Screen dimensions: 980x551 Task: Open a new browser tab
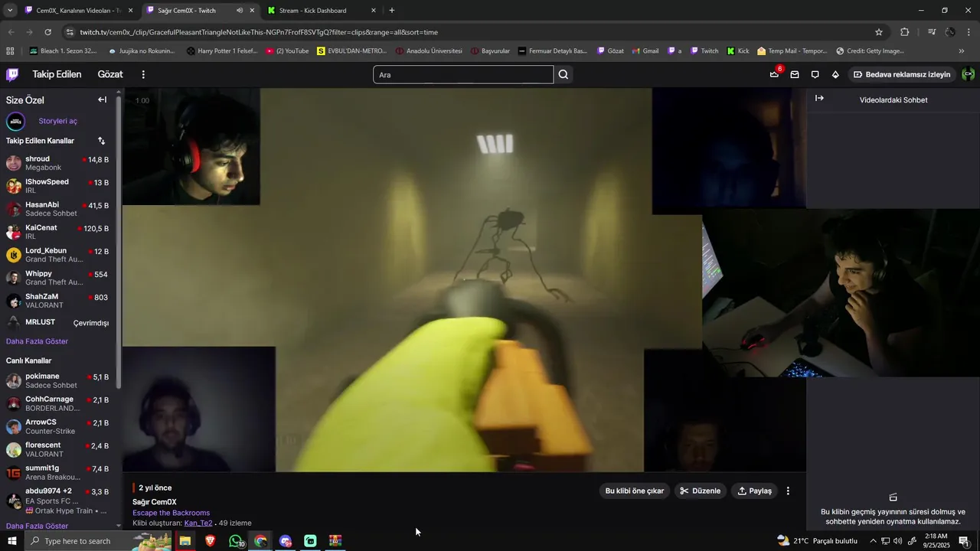pos(392,11)
